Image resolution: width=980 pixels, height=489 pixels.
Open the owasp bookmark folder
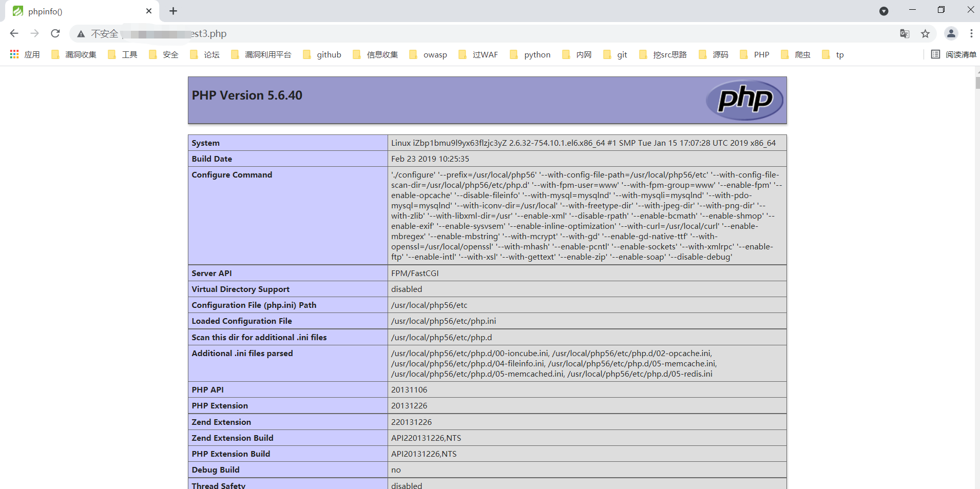[428, 54]
